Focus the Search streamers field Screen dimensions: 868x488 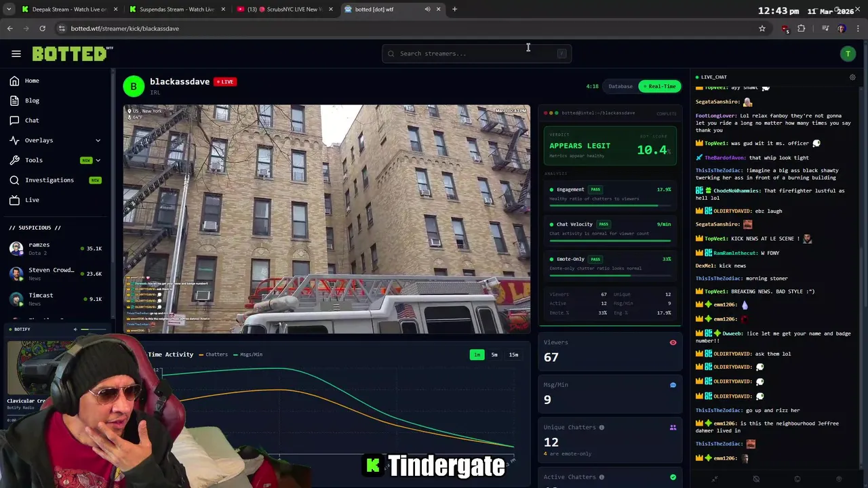tap(477, 54)
